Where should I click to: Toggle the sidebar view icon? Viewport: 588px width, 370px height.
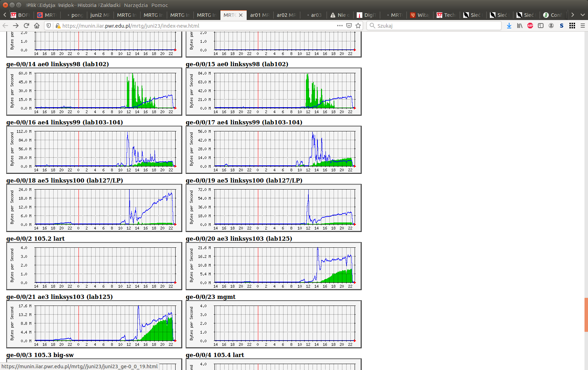coord(541,26)
